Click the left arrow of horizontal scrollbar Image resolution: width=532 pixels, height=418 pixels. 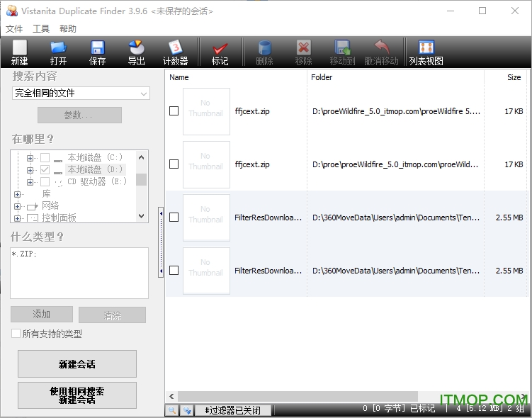click(171, 396)
